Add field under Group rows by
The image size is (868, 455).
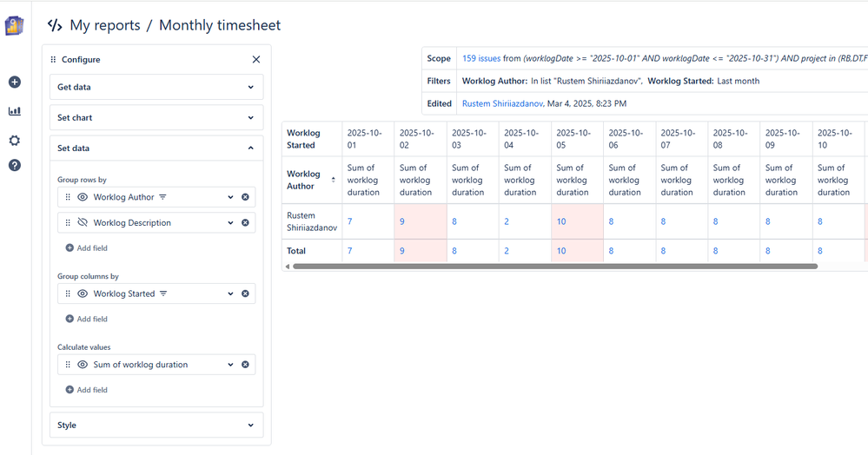86,248
